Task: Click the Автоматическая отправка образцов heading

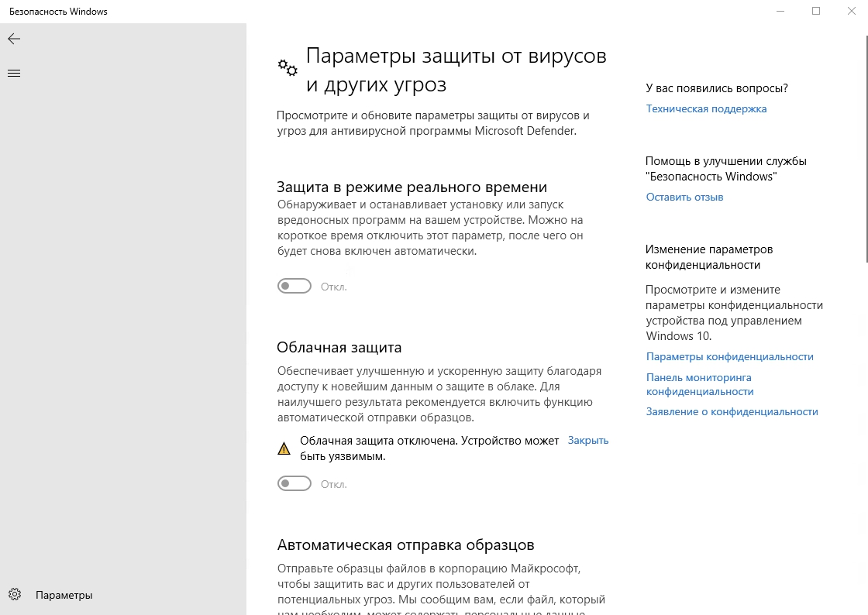Action: [x=405, y=545]
